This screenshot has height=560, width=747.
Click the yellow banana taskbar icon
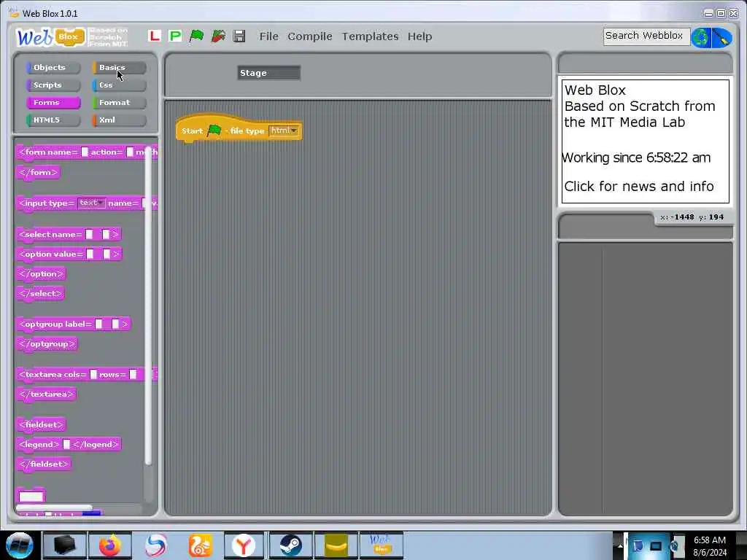[336, 545]
